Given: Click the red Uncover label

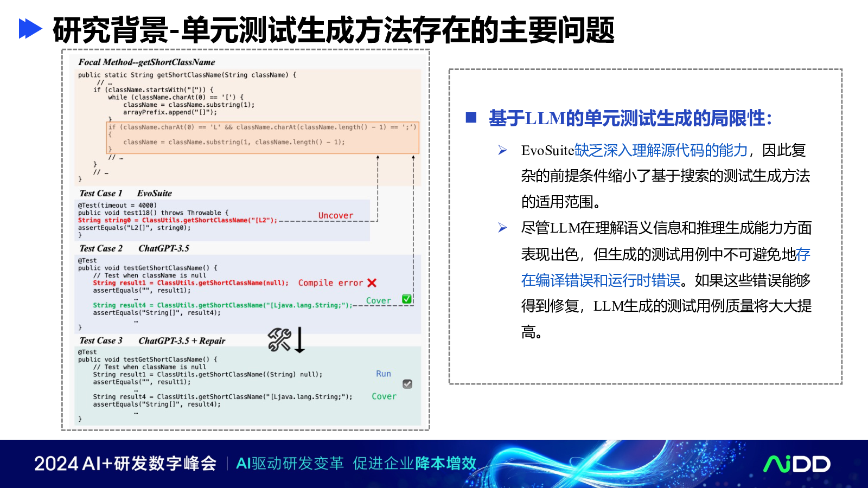Looking at the screenshot, I should (x=336, y=215).
